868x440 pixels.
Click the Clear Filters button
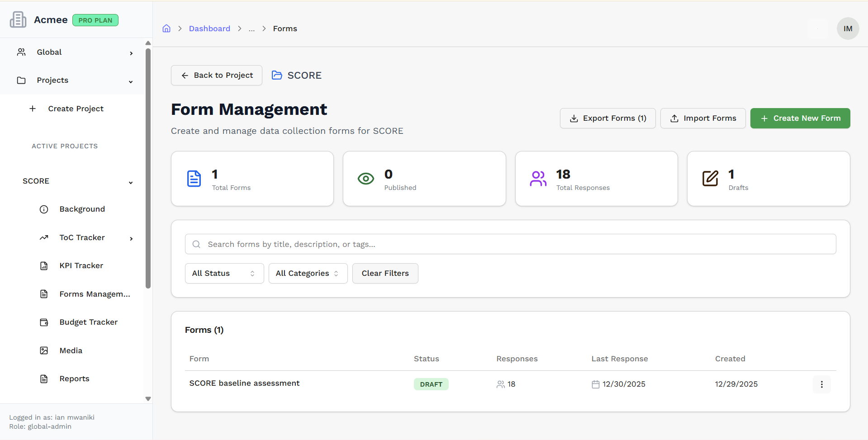point(385,274)
